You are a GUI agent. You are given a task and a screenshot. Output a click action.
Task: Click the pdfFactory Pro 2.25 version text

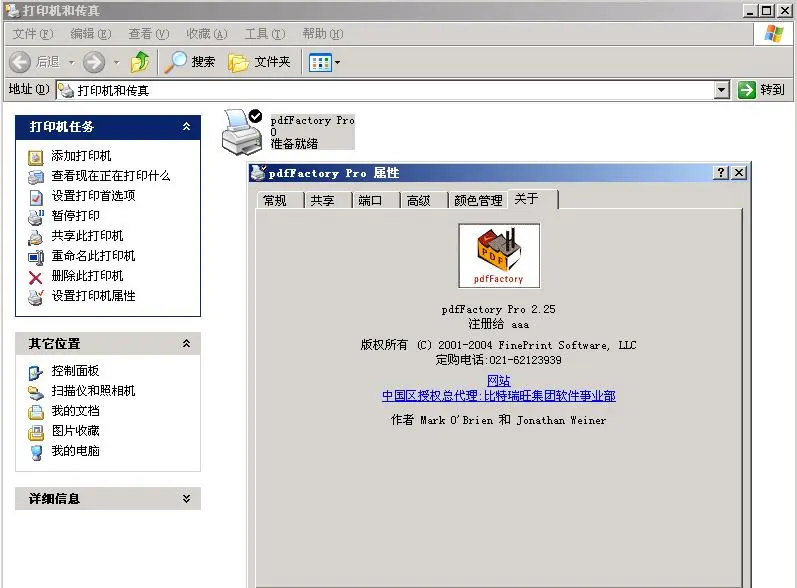tap(499, 309)
